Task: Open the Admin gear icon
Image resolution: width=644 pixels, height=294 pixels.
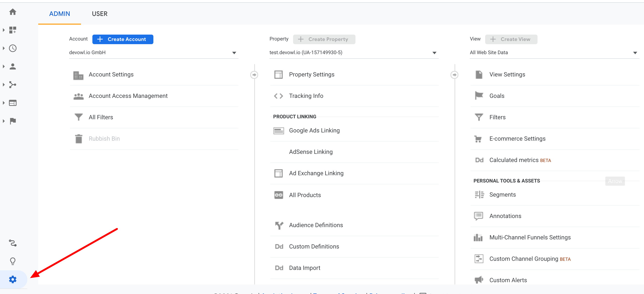Action: 13,279
